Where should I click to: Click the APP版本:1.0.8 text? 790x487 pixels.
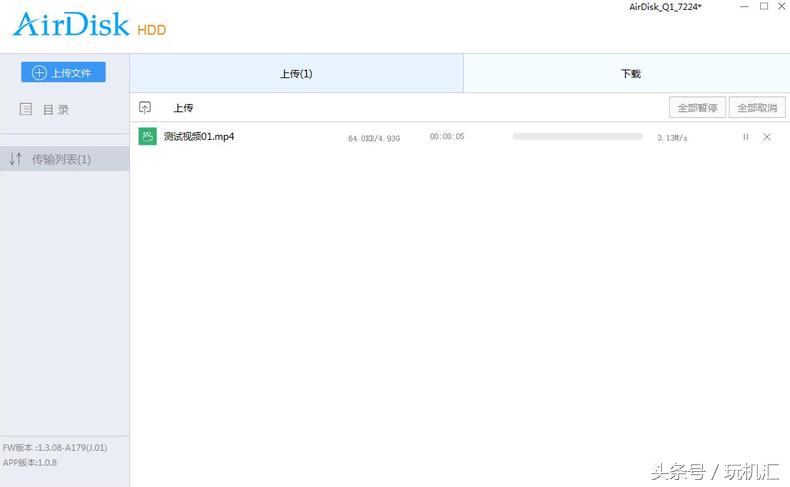30,462
